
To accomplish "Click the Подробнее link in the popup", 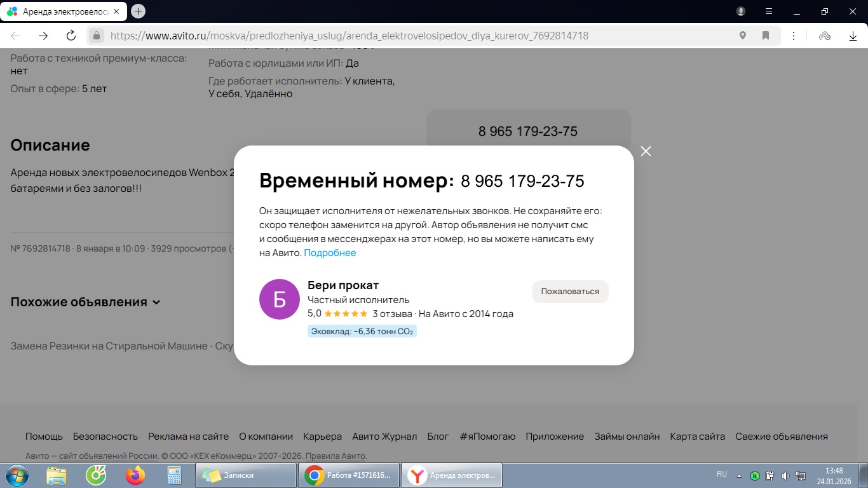I will pos(330,253).
